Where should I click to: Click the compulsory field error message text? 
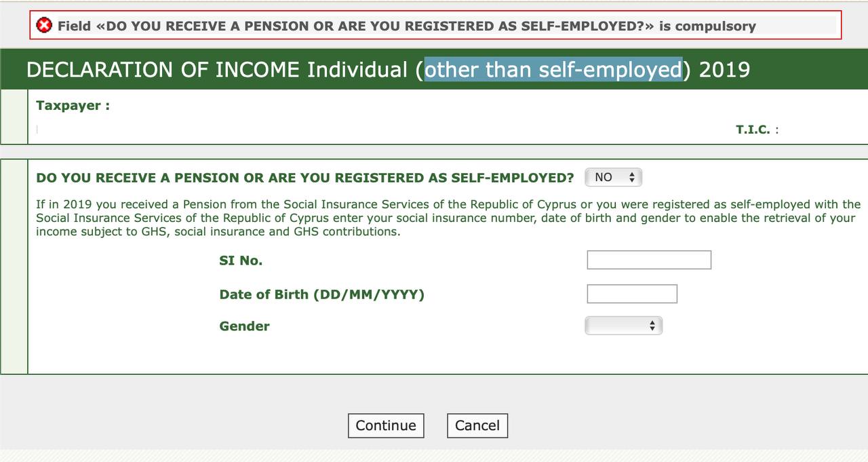407,26
